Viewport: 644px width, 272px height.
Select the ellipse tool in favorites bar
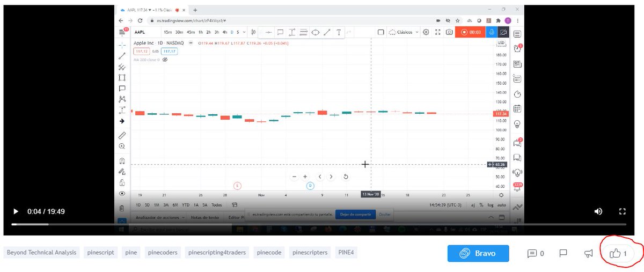(x=316, y=32)
